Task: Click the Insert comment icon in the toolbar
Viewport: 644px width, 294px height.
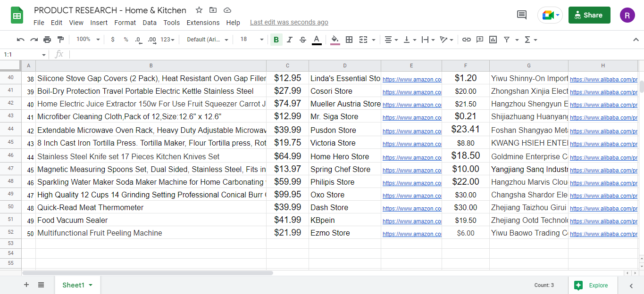Action: pos(480,40)
